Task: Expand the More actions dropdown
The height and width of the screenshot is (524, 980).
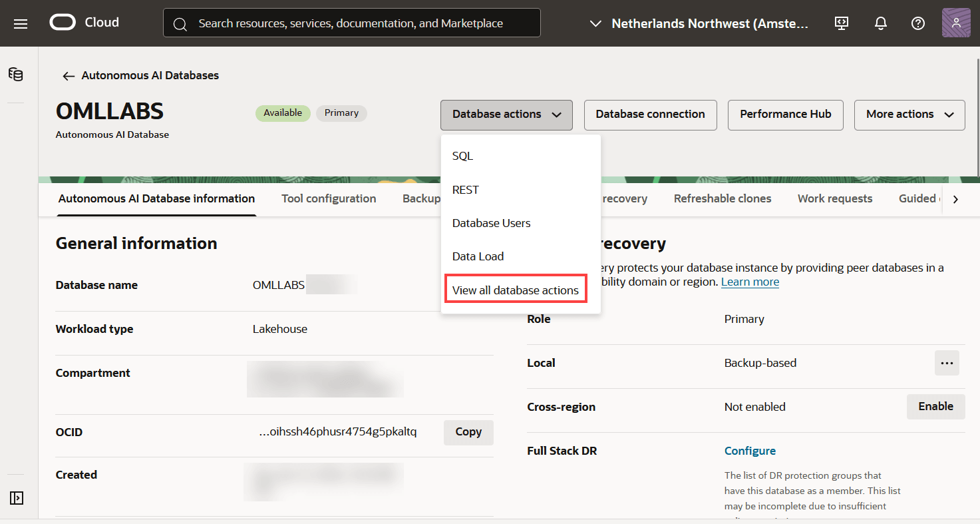Action: 909,115
